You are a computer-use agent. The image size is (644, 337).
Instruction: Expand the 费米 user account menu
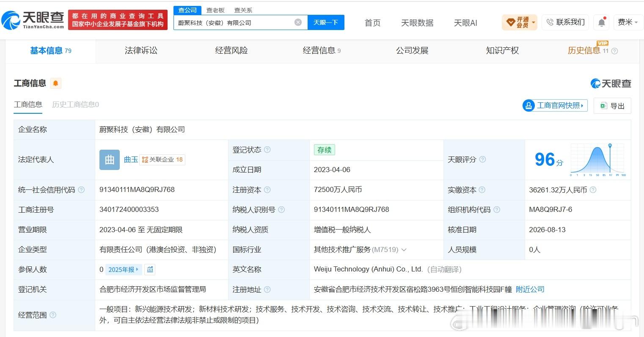tap(627, 22)
